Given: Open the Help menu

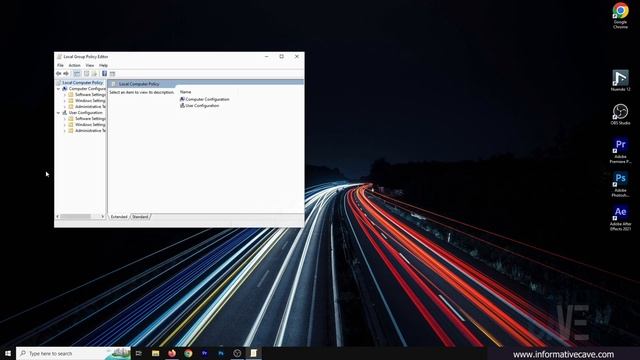Looking at the screenshot, I should pyautogui.click(x=103, y=65).
